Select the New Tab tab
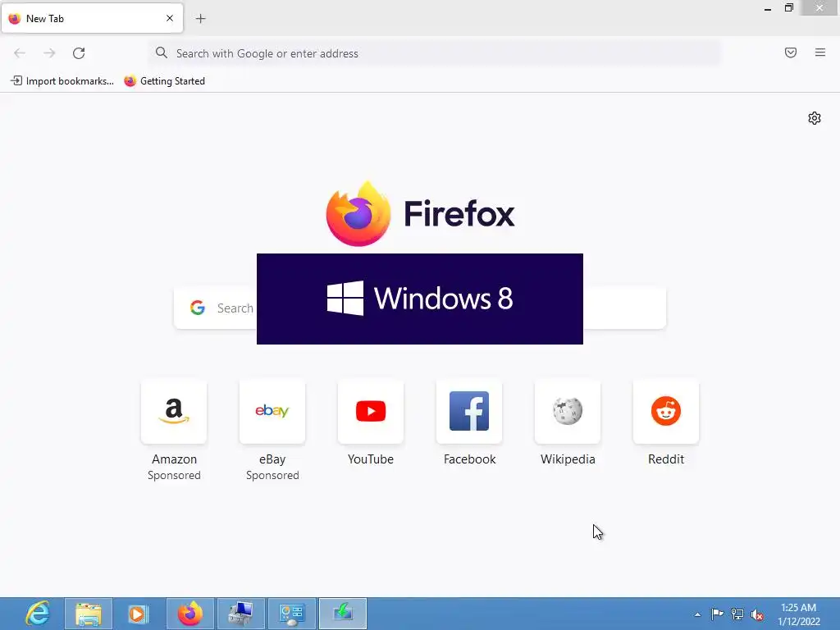 (x=92, y=18)
